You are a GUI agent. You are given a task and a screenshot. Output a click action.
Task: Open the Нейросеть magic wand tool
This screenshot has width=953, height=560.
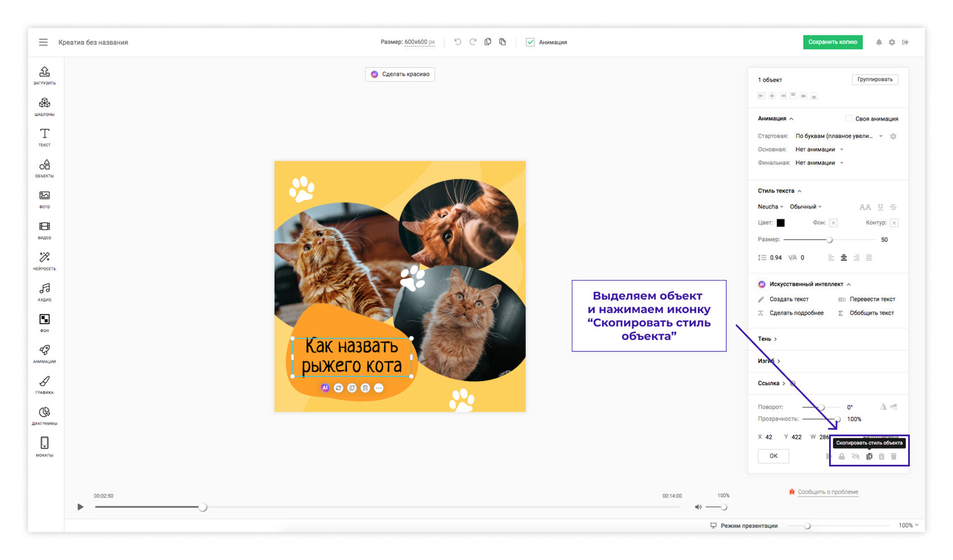pos(44,260)
